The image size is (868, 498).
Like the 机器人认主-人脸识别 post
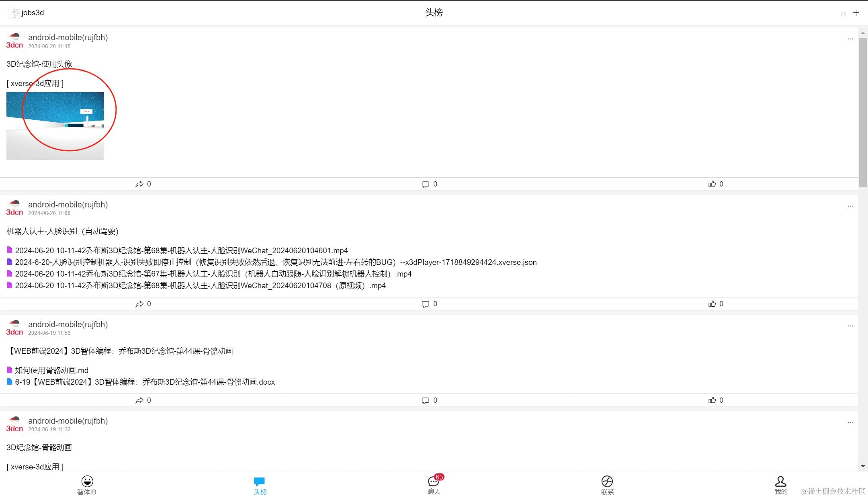click(x=712, y=304)
